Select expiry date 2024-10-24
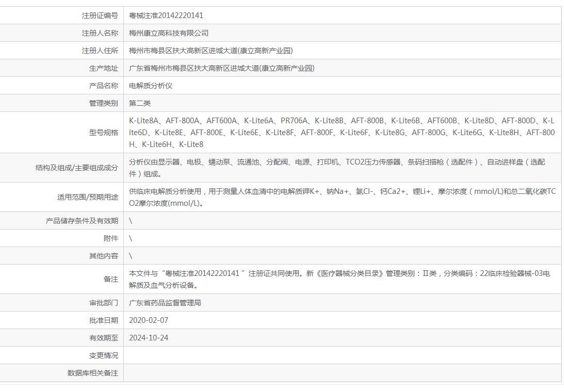The height and width of the screenshot is (392, 564). point(149,338)
